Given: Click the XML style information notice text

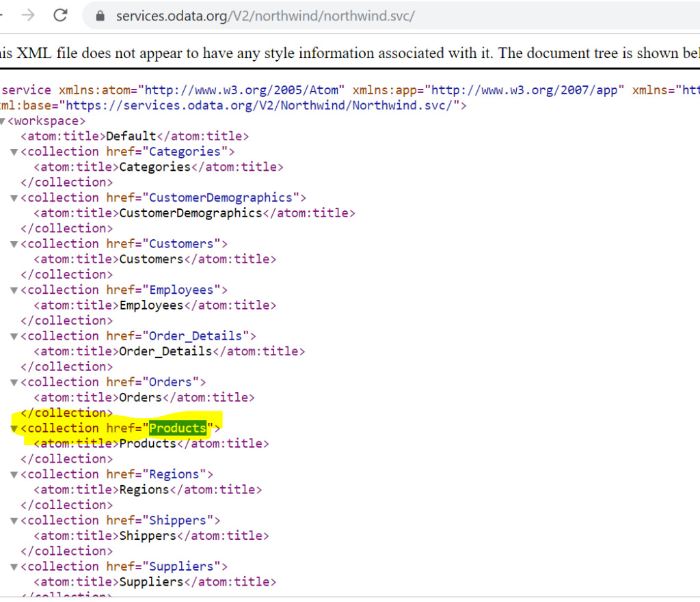Looking at the screenshot, I should pos(350,53).
